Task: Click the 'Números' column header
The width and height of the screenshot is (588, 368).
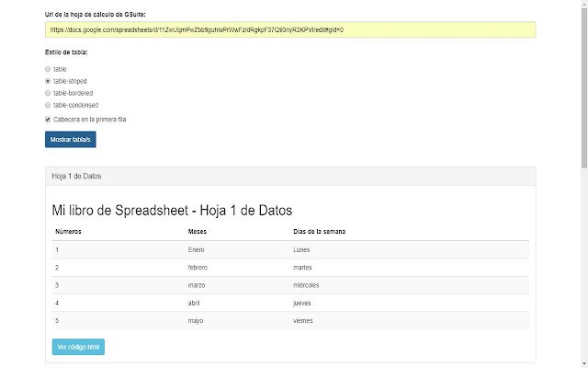Action: coord(68,231)
